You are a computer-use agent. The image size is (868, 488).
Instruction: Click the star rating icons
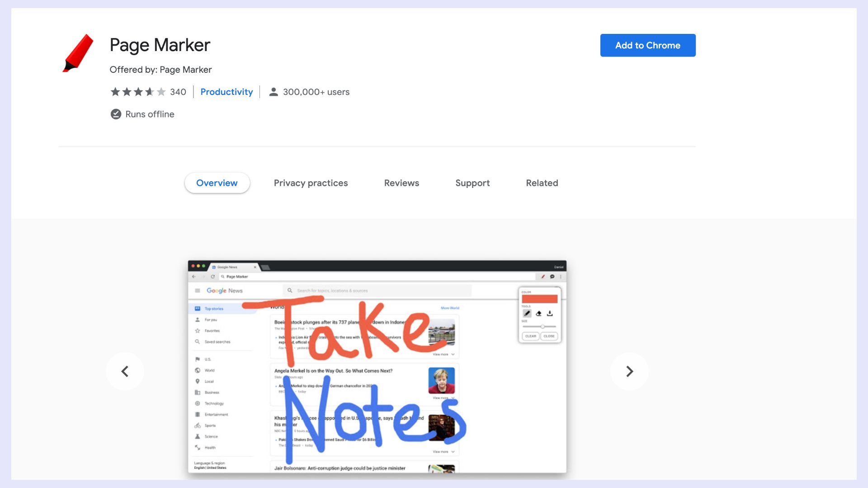coord(138,92)
